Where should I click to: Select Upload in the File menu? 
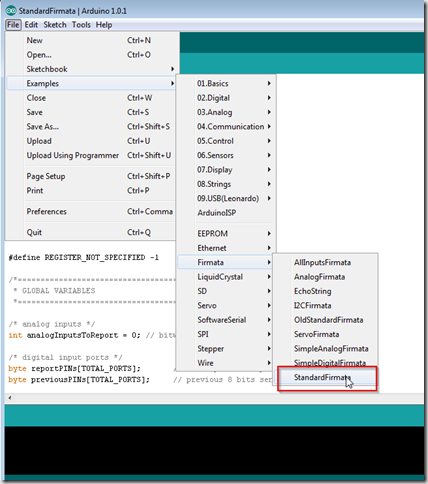click(91, 141)
